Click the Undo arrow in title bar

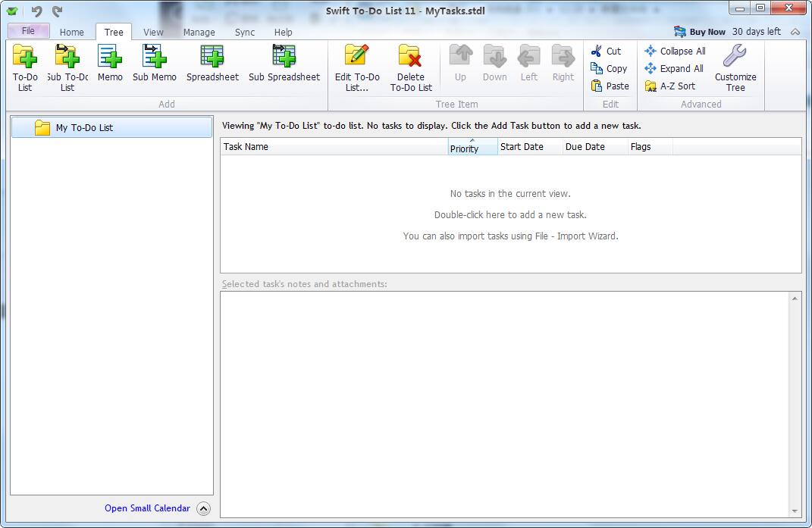click(36, 11)
